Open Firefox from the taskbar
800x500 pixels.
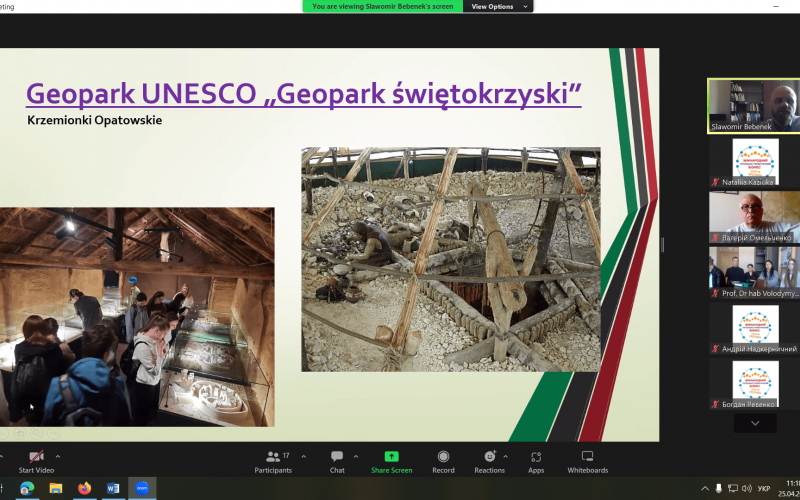point(84,489)
